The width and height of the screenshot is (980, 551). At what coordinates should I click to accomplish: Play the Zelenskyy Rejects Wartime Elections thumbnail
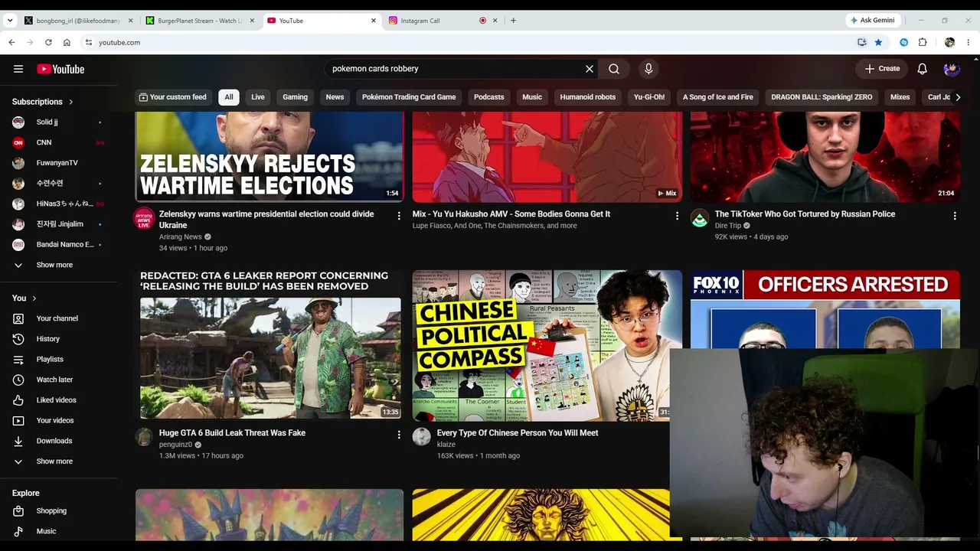coord(269,157)
